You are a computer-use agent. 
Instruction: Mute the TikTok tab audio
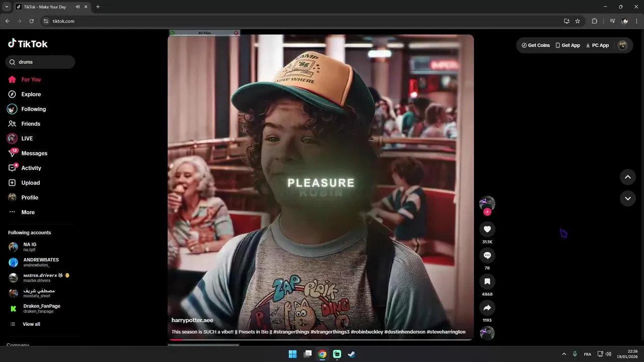77,7
